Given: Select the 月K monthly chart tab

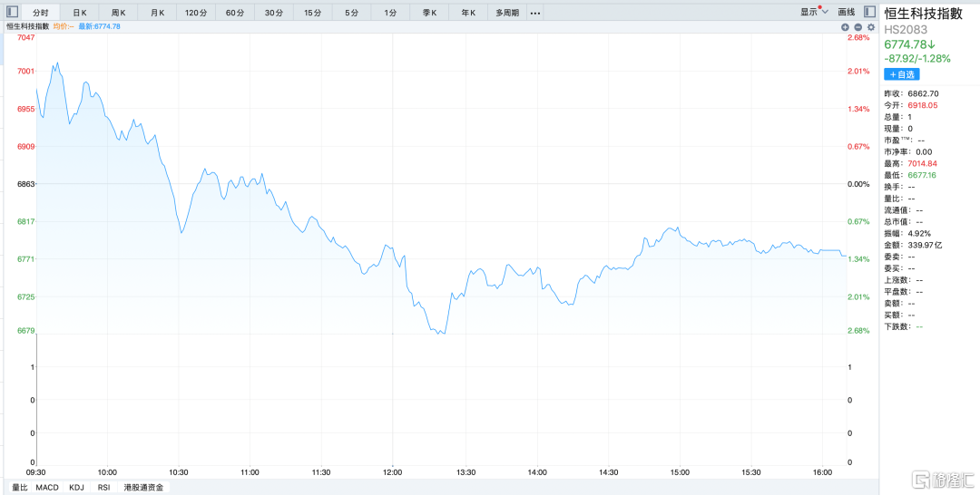Looking at the screenshot, I should point(158,13).
